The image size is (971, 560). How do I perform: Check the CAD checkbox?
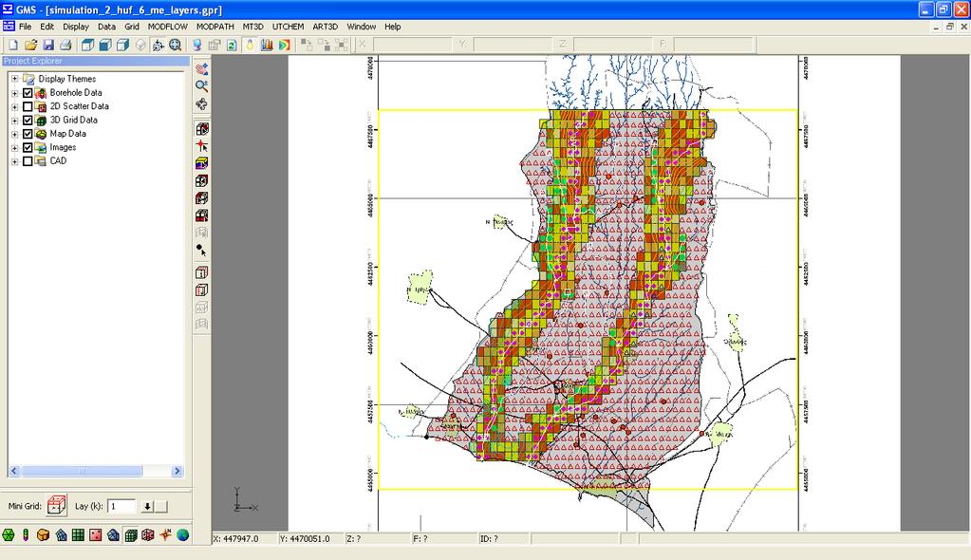click(x=28, y=161)
